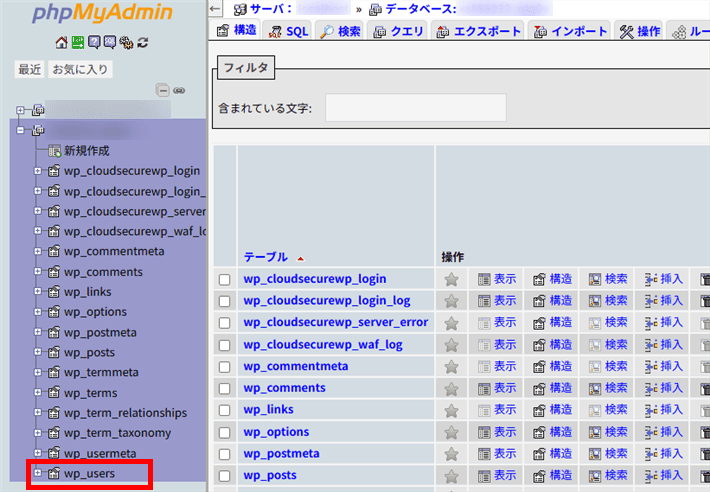Click the 最近 recent tables button
The width and height of the screenshot is (710, 492).
(29, 70)
